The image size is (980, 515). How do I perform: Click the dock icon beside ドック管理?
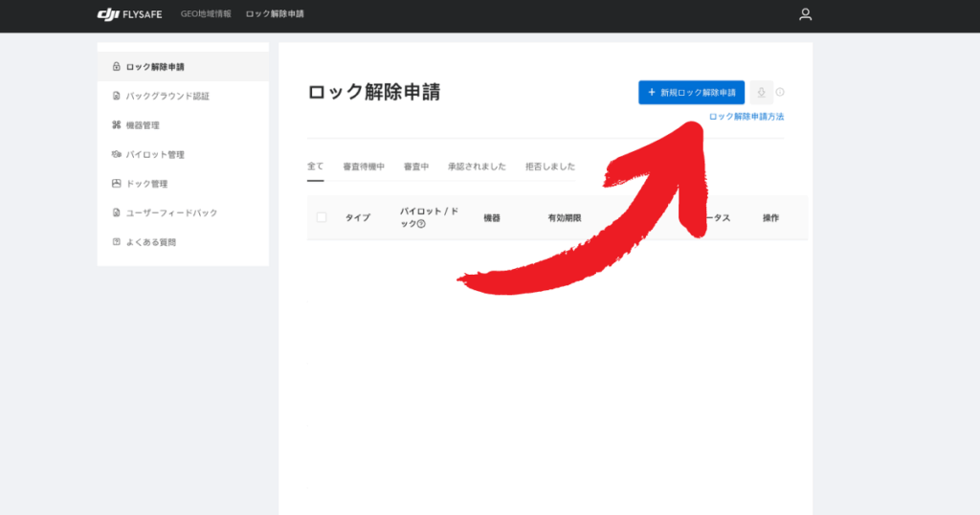click(116, 184)
